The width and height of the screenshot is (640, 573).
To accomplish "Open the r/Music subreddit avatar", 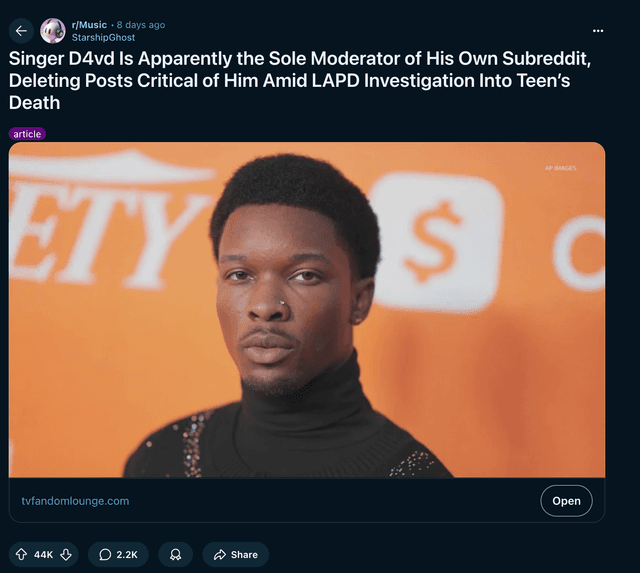I will (53, 31).
